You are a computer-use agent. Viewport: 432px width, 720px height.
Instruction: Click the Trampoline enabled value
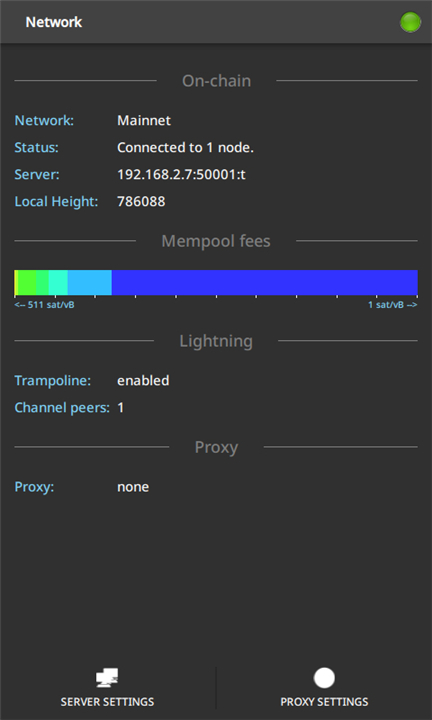tap(143, 381)
